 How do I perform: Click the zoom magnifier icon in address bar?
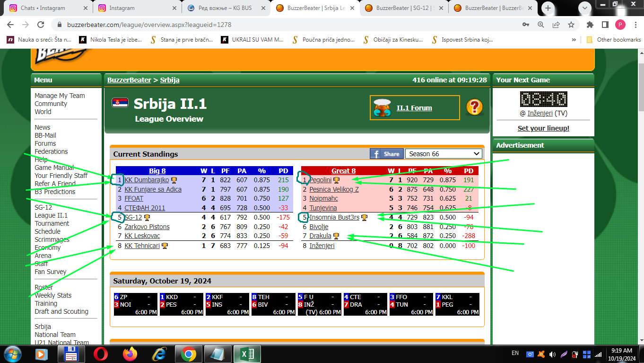541,25
